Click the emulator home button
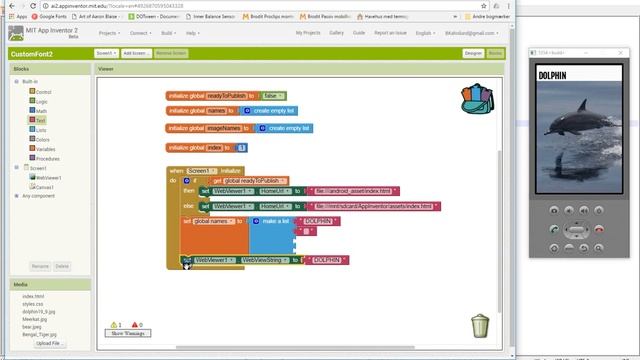 [554, 248]
